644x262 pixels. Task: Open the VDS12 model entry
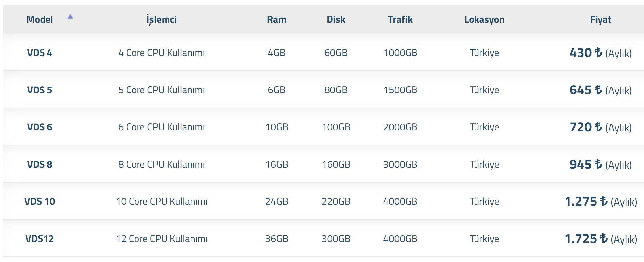pyautogui.click(x=40, y=239)
